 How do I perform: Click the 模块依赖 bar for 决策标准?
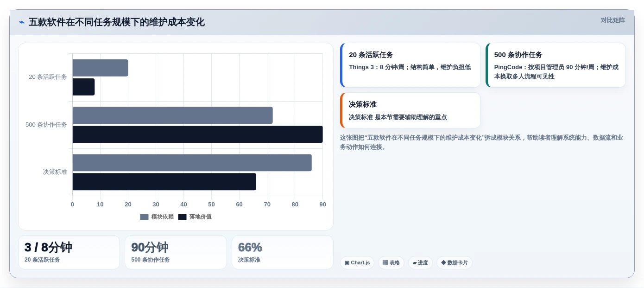click(x=192, y=163)
